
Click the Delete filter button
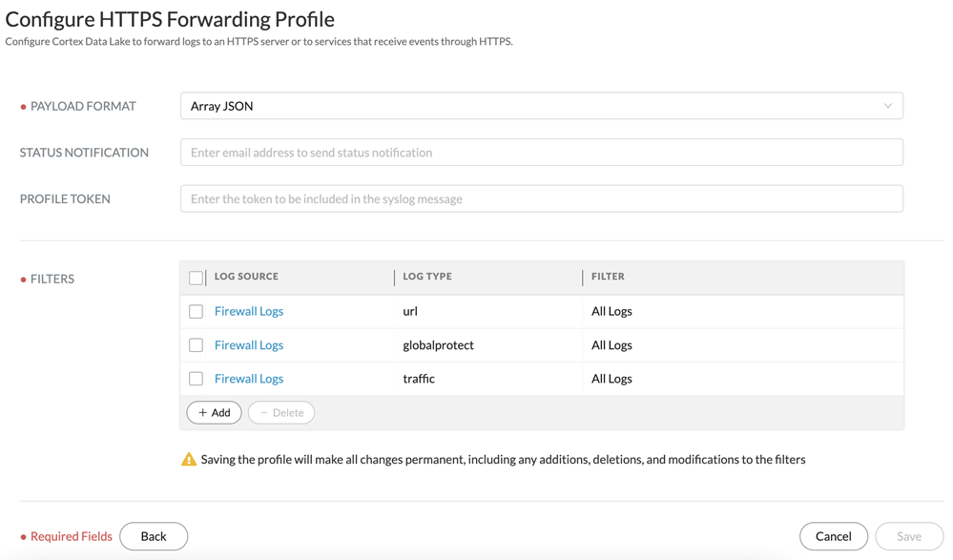pyautogui.click(x=281, y=413)
